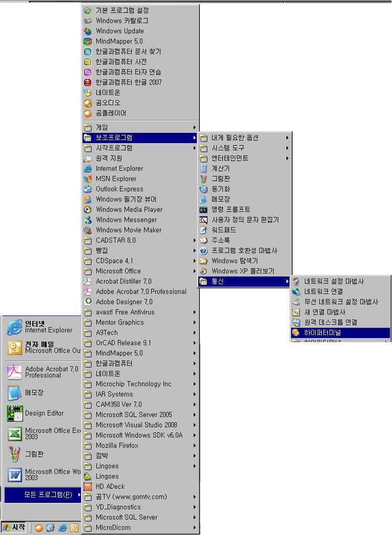The width and height of the screenshot is (392, 535).
Task: Click the orange GOM quick launch icon on taskbar
Action: point(39,528)
